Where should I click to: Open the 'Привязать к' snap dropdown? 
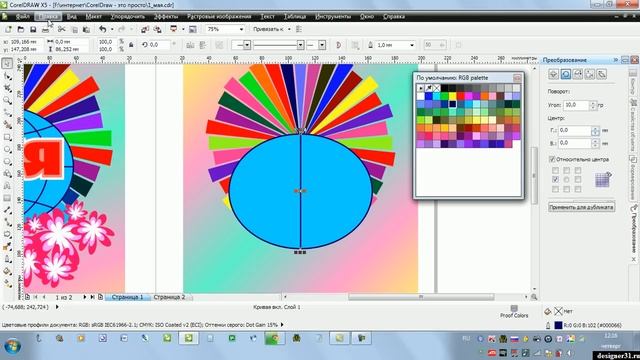(289, 29)
